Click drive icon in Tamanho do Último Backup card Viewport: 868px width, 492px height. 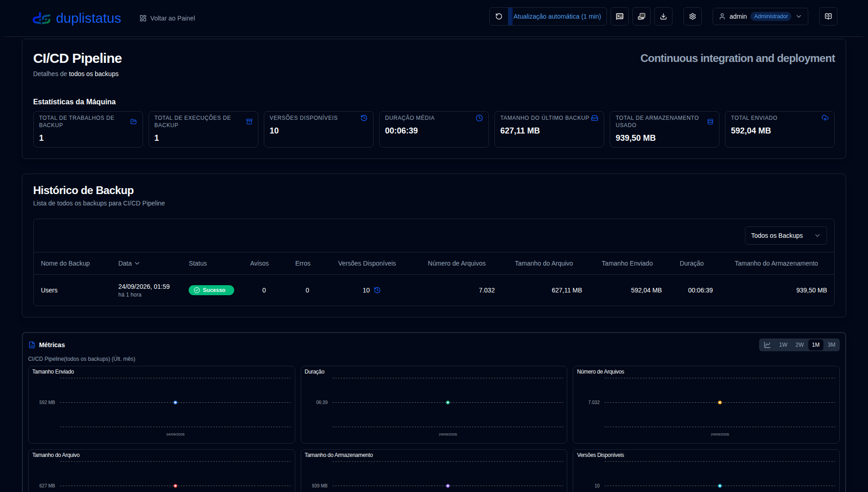click(x=595, y=118)
